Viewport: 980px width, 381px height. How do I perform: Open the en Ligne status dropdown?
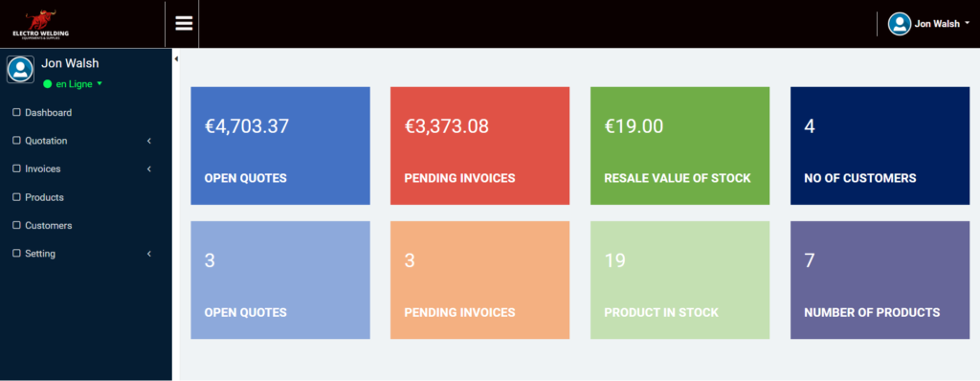pos(73,84)
